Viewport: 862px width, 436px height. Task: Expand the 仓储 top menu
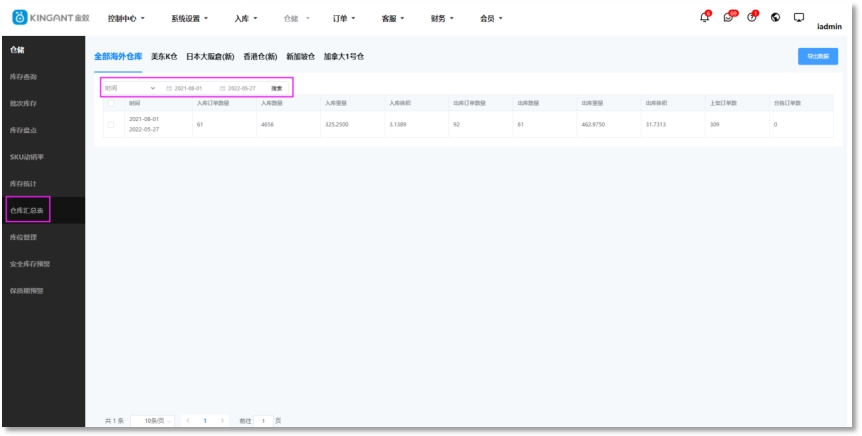296,18
